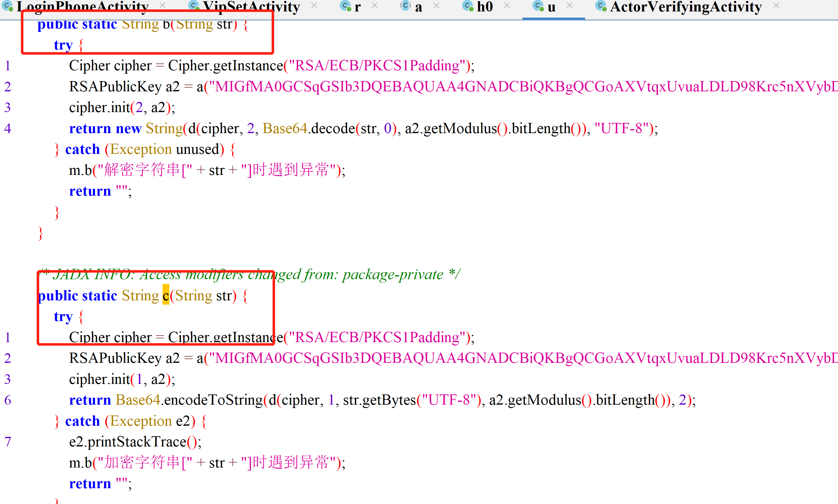Click the first RSAPublicKey a2 key string
Viewport: 838px width, 504px height.
click(523, 87)
